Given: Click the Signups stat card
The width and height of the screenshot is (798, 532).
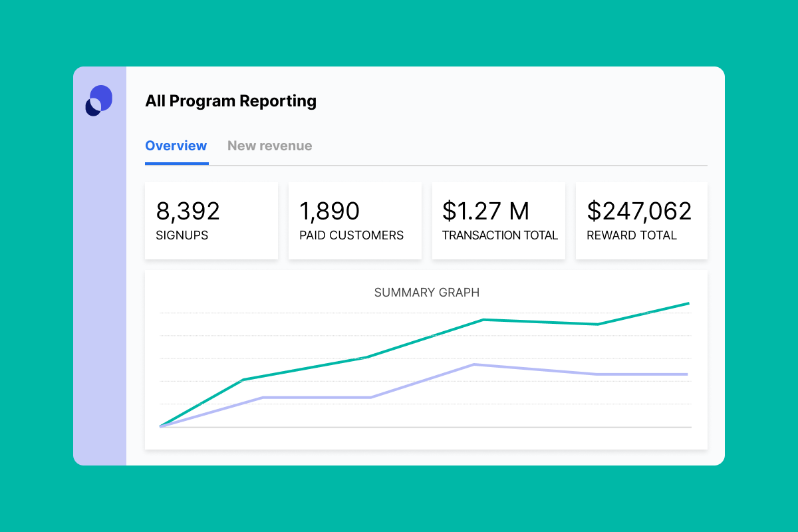Looking at the screenshot, I should click(211, 220).
